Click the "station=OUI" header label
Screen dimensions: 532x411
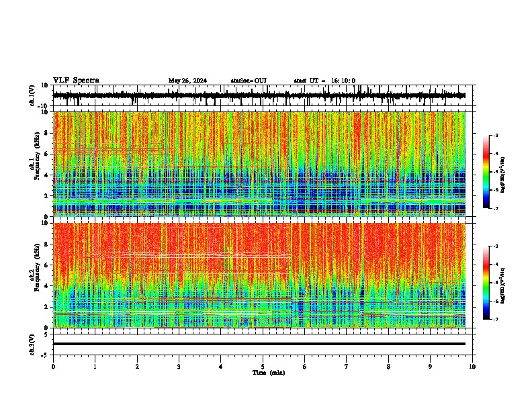click(249, 81)
